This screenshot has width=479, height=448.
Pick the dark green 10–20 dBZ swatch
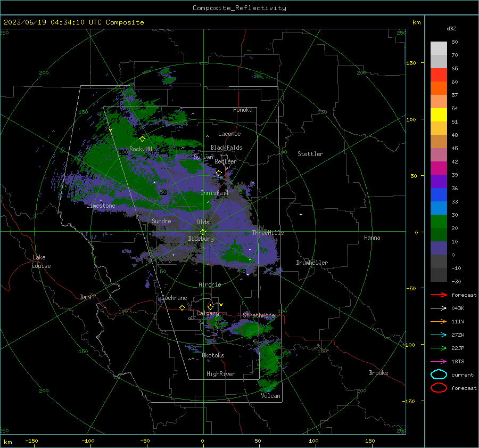439,234
